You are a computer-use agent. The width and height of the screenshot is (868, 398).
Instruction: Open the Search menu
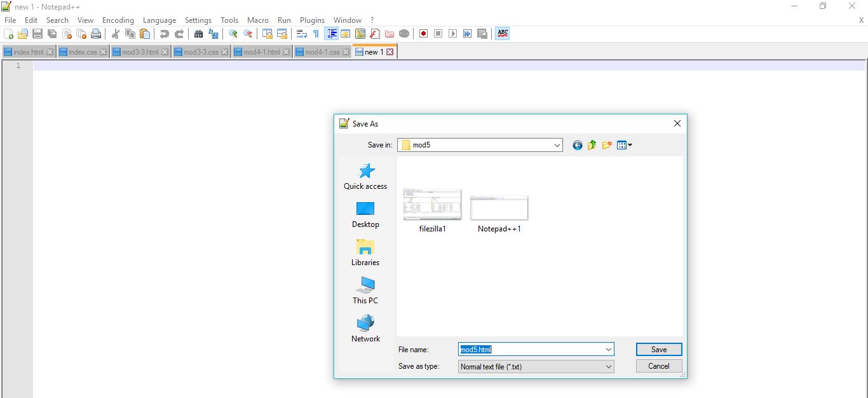click(57, 20)
